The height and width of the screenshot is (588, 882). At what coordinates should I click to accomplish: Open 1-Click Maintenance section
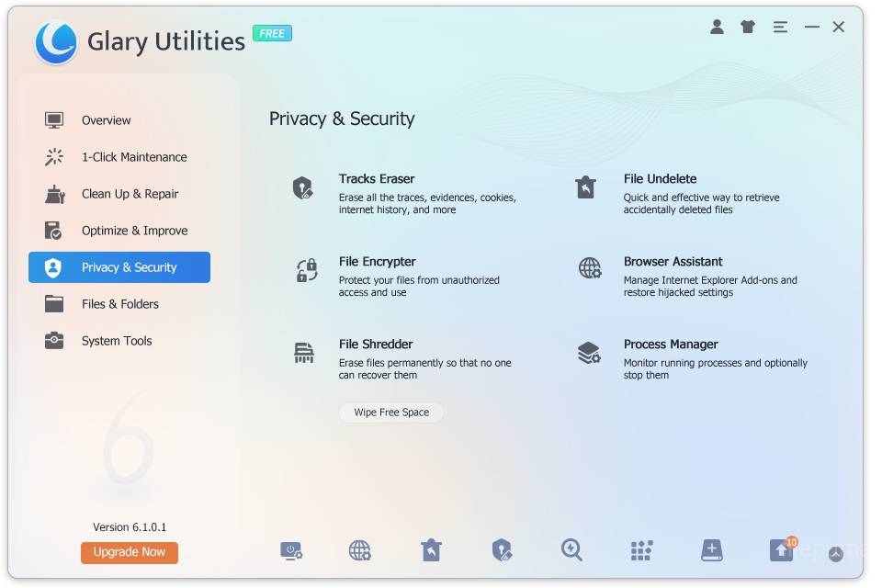click(134, 157)
